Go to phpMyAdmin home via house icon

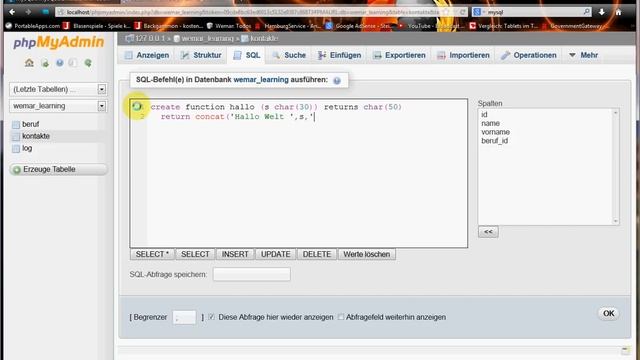(29, 63)
